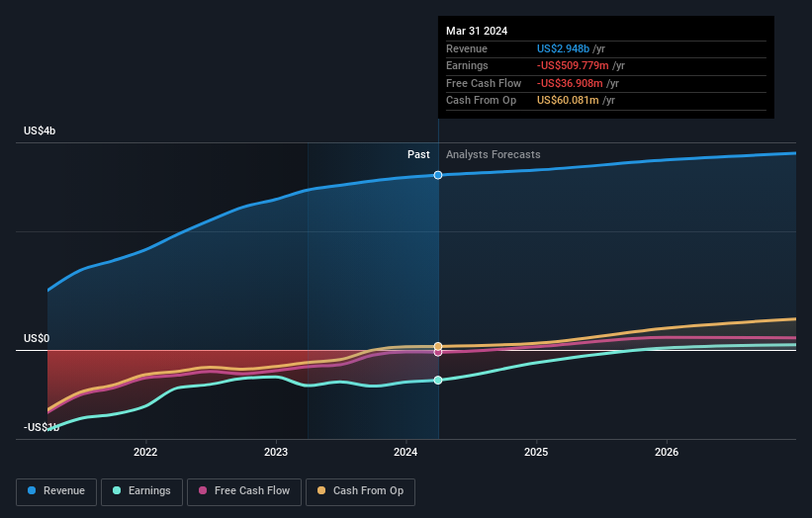Toggle the Free Cash Flow legend series

(x=244, y=491)
